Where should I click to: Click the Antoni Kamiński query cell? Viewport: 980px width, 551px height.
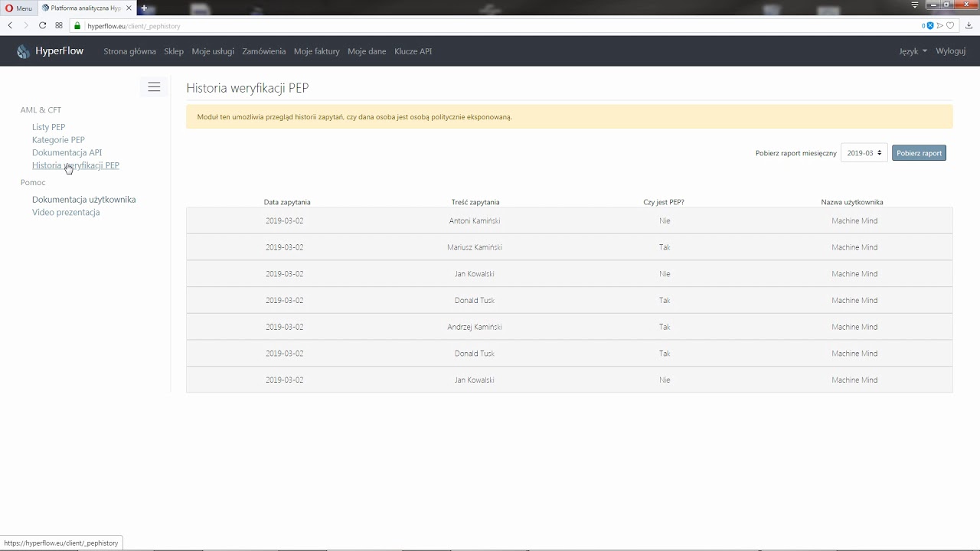pos(475,220)
